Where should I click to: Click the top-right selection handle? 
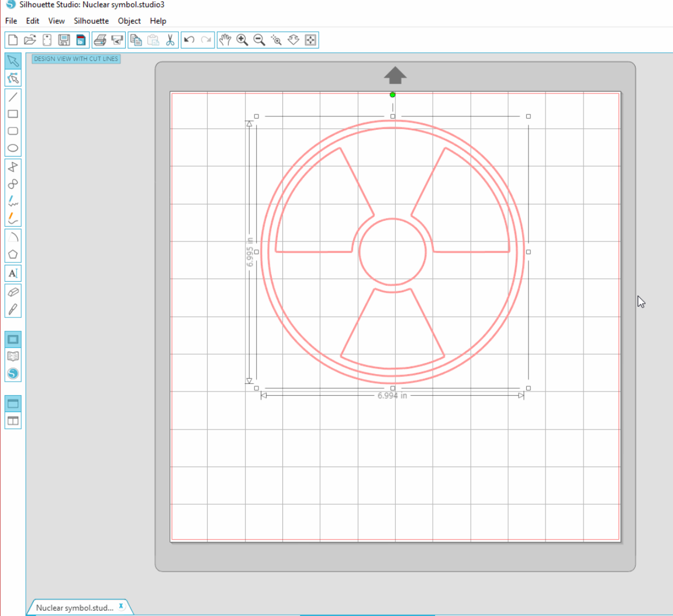pos(529,116)
